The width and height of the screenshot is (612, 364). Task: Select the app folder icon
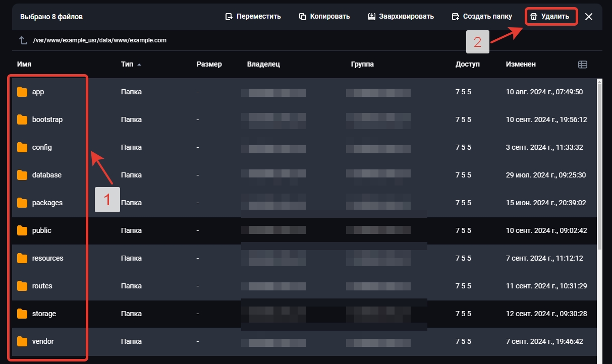tap(22, 92)
